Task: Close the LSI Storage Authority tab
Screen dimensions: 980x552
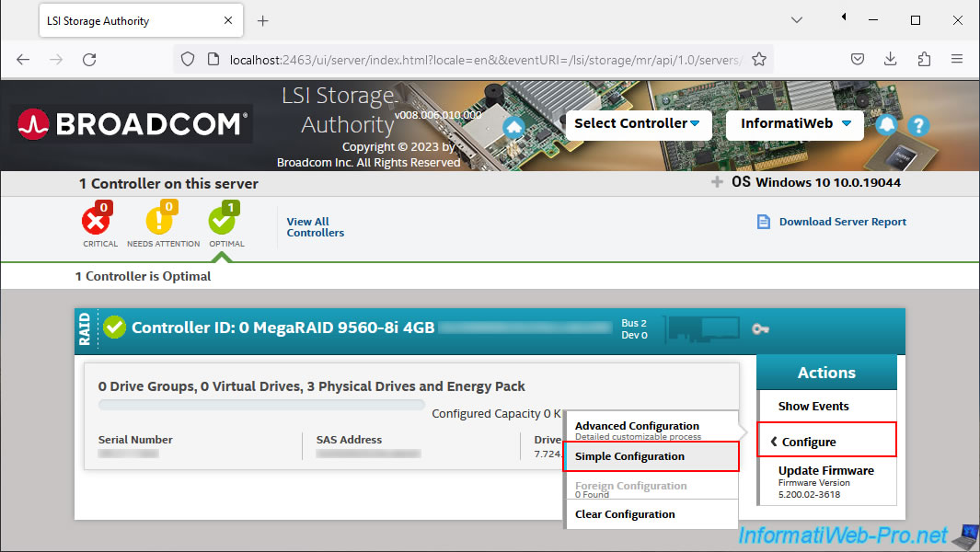Action: 228,20
